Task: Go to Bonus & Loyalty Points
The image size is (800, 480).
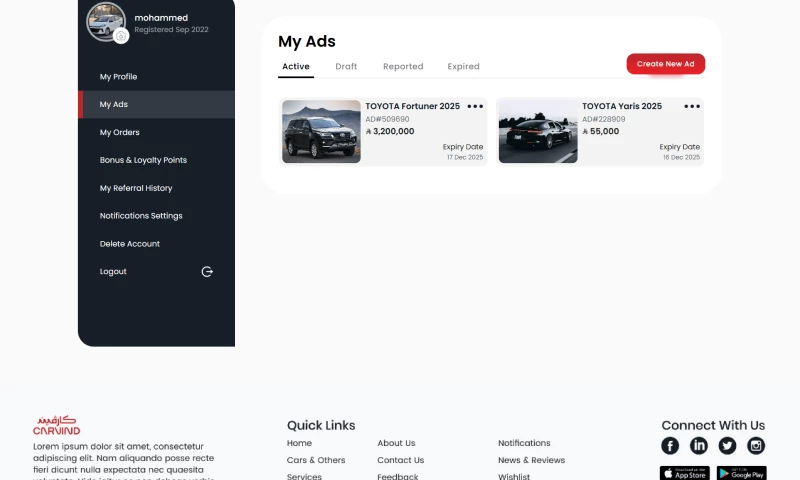Action: click(x=143, y=160)
